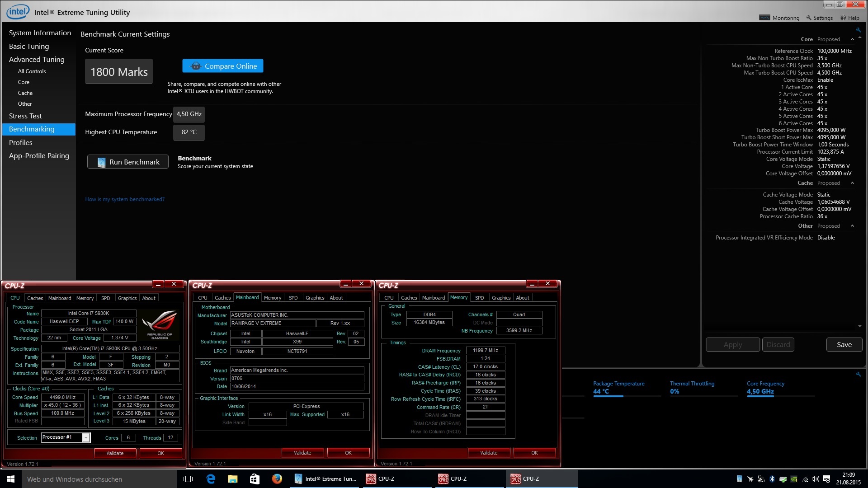Switch to first CPU-Z taskbar item
The width and height of the screenshot is (868, 488).
397,479
